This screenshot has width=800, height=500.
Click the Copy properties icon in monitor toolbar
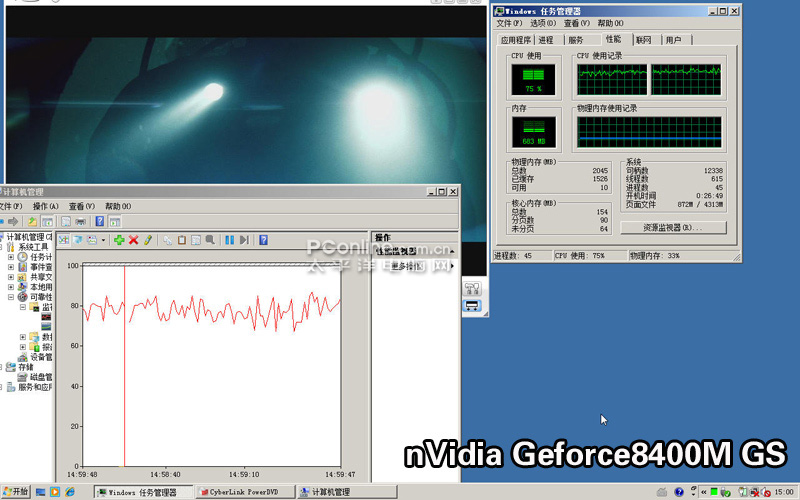tap(167, 240)
